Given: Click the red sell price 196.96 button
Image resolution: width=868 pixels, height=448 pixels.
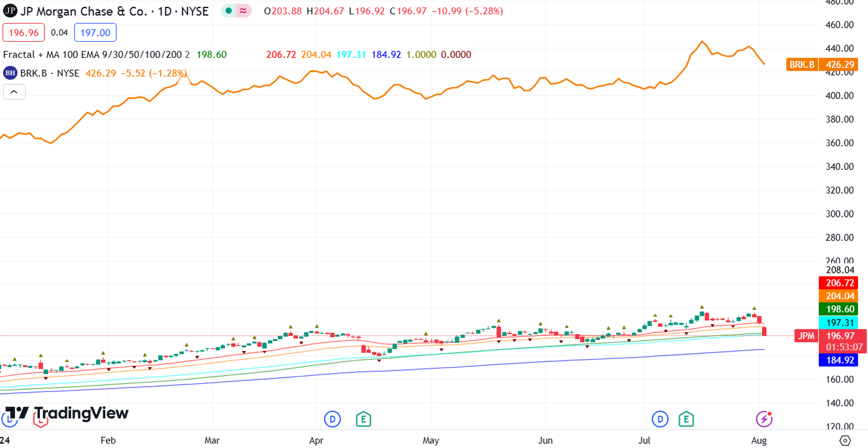Looking at the screenshot, I should click(24, 32).
